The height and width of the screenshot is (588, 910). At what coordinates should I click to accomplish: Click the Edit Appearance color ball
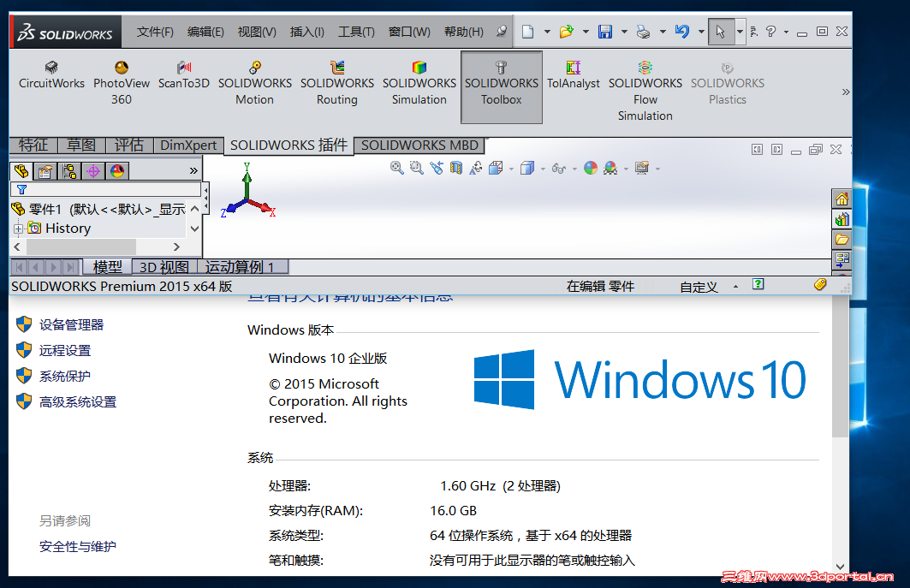pos(591,169)
